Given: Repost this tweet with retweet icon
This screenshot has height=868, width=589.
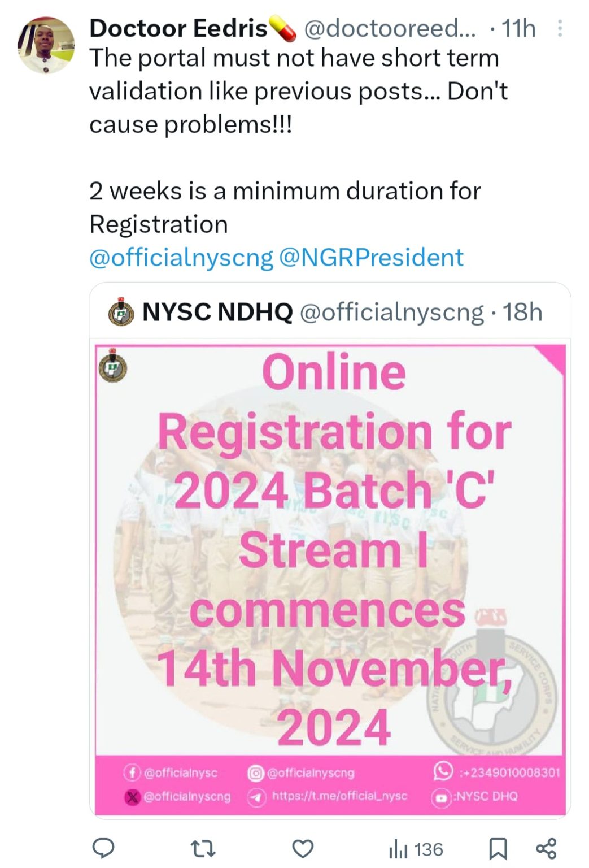Looking at the screenshot, I should click(203, 848).
